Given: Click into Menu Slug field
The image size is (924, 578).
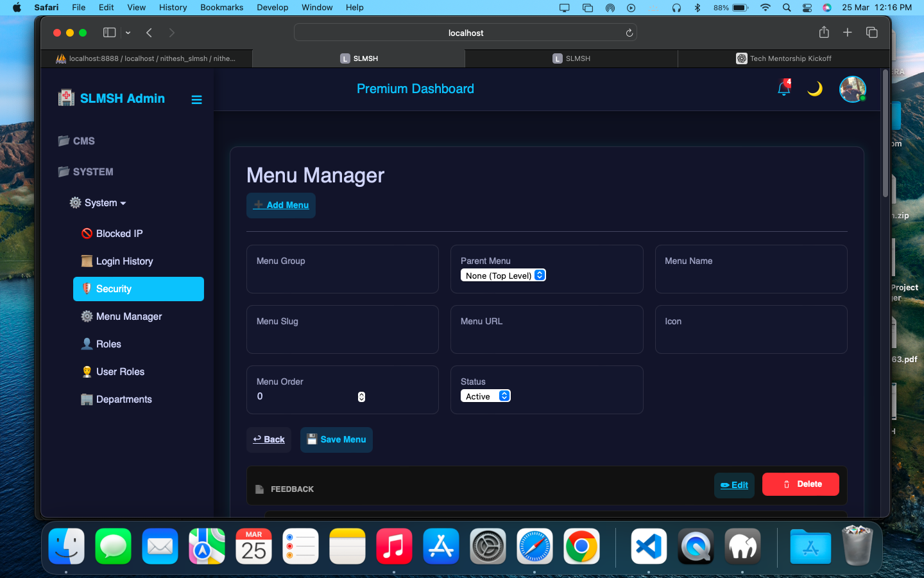Looking at the screenshot, I should coord(343,329).
